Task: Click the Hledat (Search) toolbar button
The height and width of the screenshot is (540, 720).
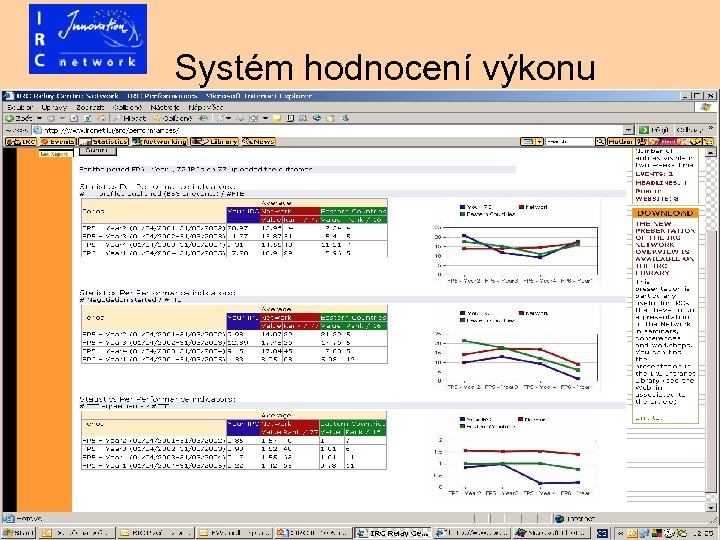Action: click(130, 118)
